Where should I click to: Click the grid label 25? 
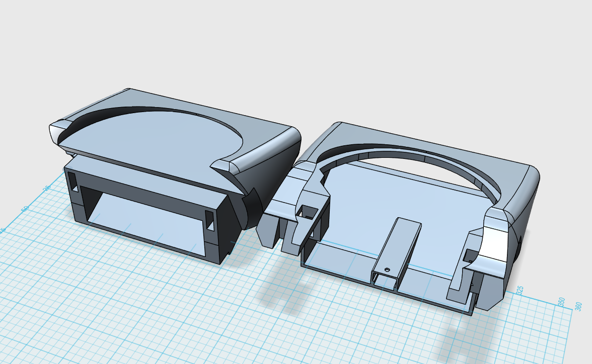47,188
